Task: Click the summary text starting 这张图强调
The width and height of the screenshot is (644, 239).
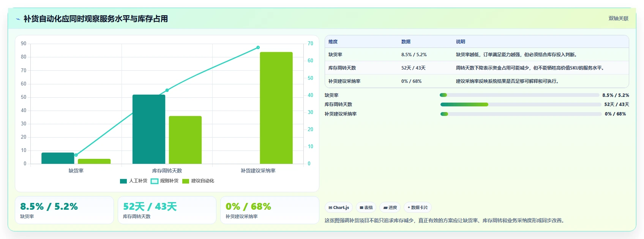Action: click(444, 220)
